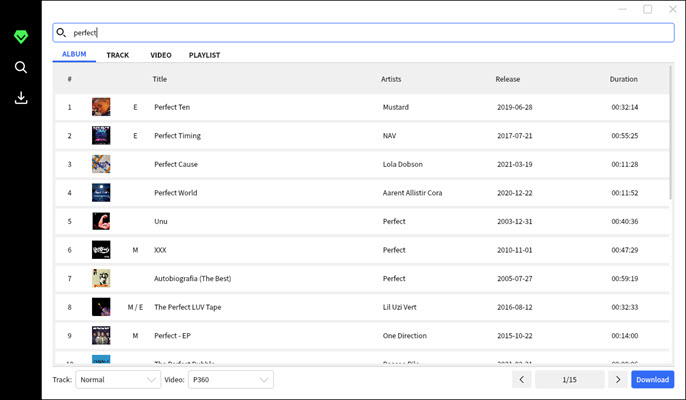This screenshot has height=400, width=686.
Task: Switch to the ALBUM tab
Action: coord(74,54)
